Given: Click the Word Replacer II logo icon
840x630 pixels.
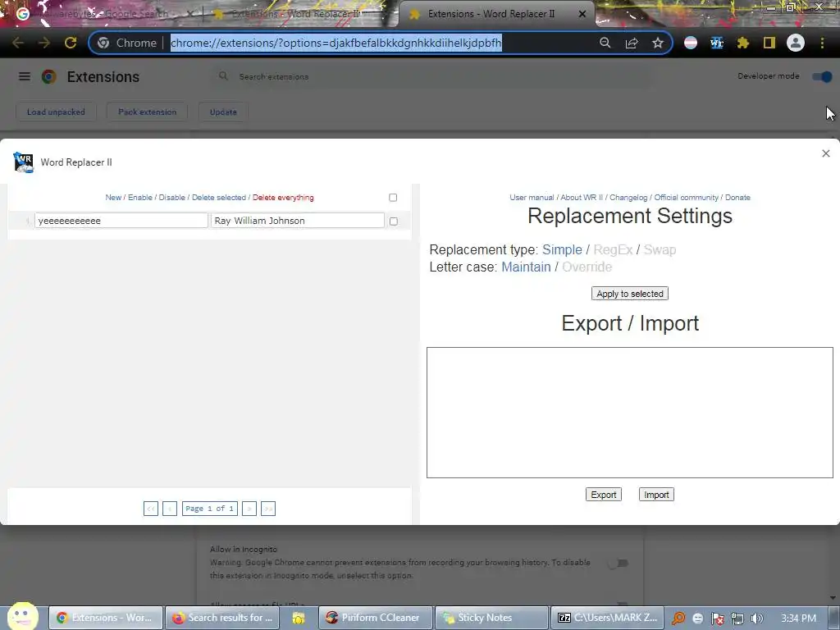Looking at the screenshot, I should pyautogui.click(x=23, y=162).
